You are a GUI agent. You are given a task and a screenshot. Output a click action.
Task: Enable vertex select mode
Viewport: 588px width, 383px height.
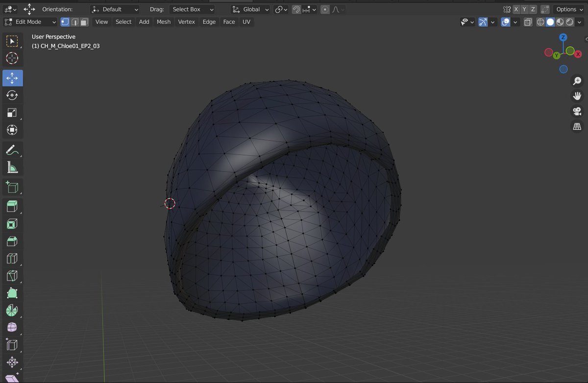(x=65, y=22)
